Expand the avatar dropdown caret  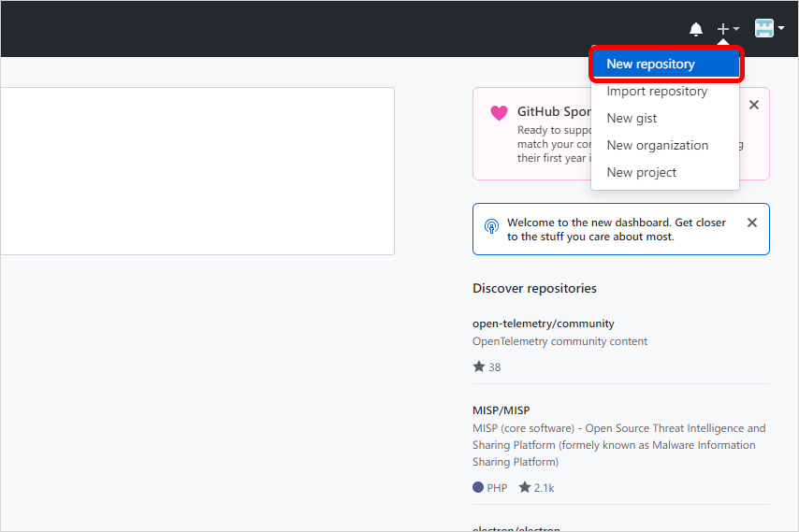coord(781,28)
